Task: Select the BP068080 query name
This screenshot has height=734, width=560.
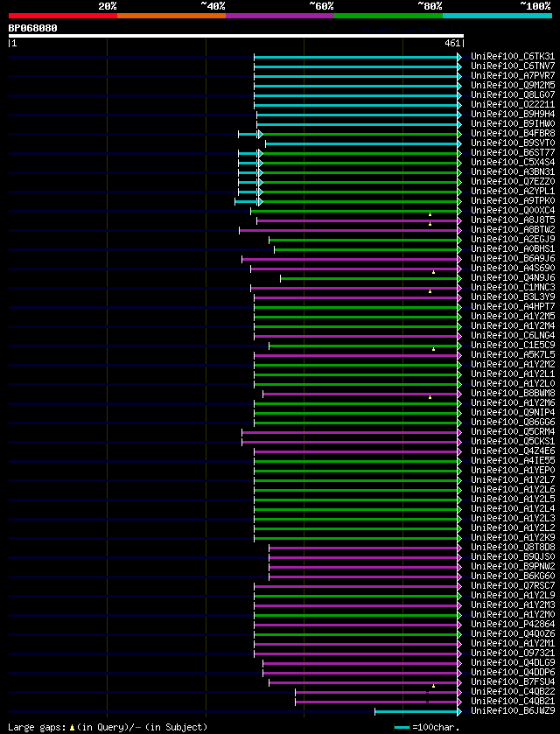Action: coord(32,28)
